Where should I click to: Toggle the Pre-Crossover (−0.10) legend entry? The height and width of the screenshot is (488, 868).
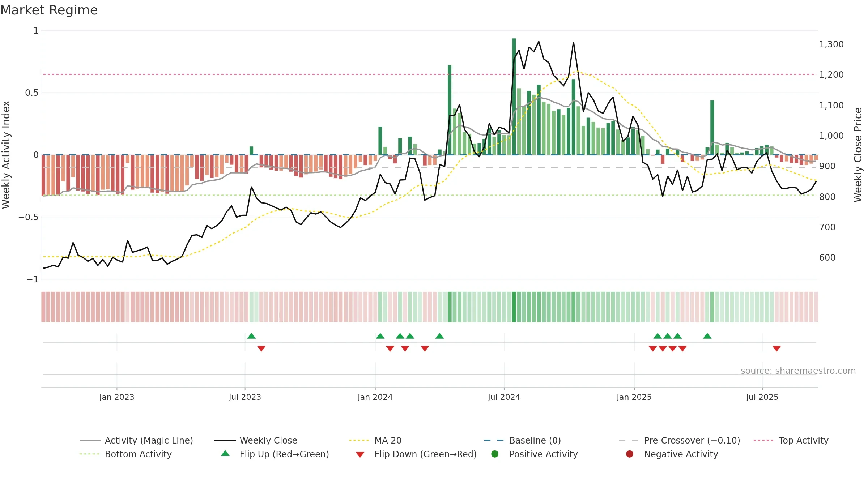coord(679,440)
